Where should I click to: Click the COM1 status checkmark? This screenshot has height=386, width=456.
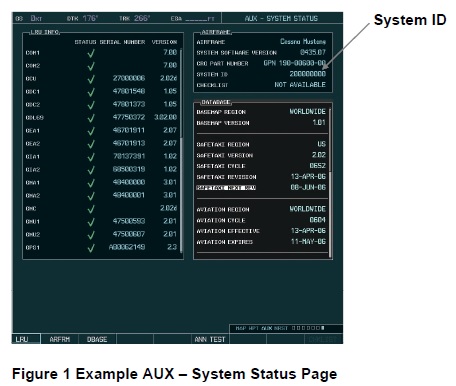click(x=91, y=53)
